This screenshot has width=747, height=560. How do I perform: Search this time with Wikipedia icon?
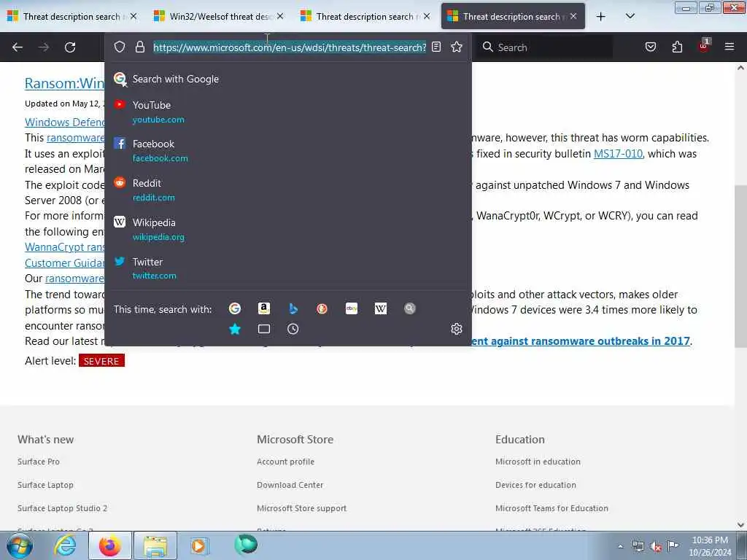[381, 308]
